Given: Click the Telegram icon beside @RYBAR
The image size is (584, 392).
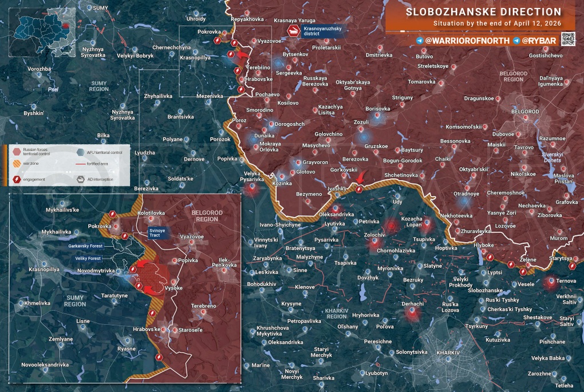Looking at the screenshot, I should 516,41.
